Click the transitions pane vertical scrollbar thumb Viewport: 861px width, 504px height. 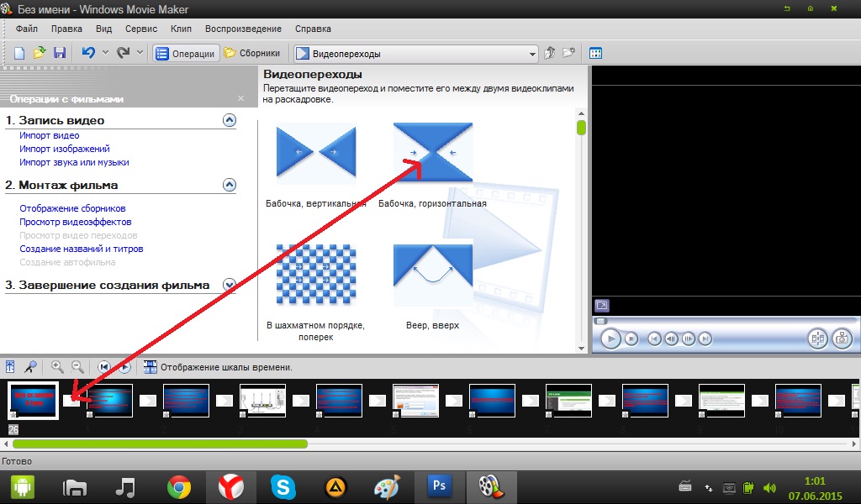(x=581, y=128)
